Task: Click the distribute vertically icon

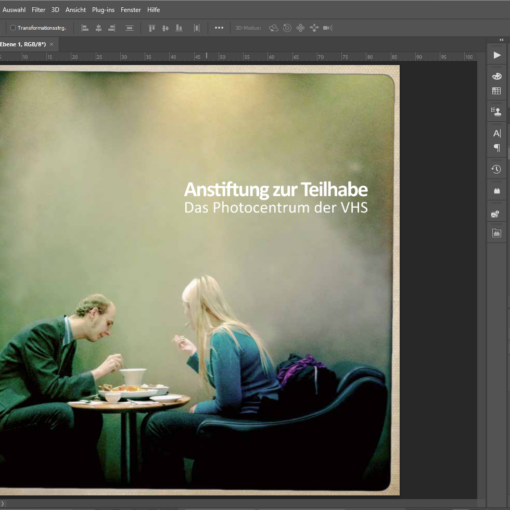Action: pyautogui.click(x=129, y=28)
